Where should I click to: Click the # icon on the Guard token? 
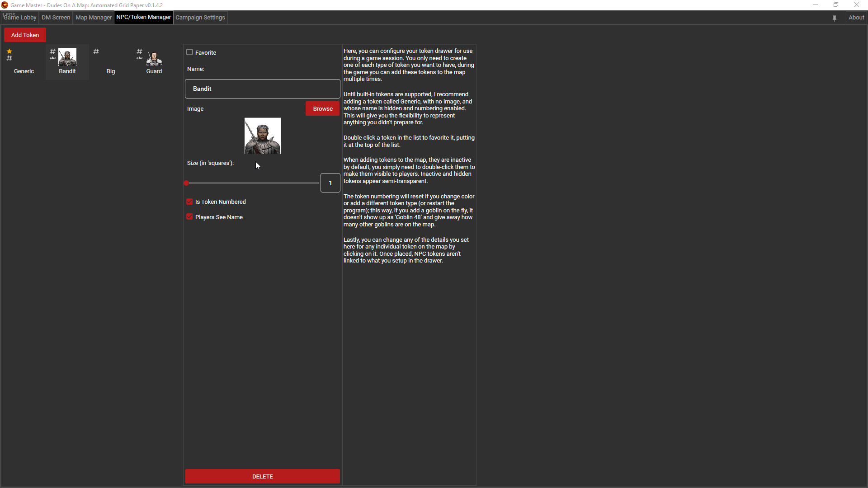pos(139,51)
